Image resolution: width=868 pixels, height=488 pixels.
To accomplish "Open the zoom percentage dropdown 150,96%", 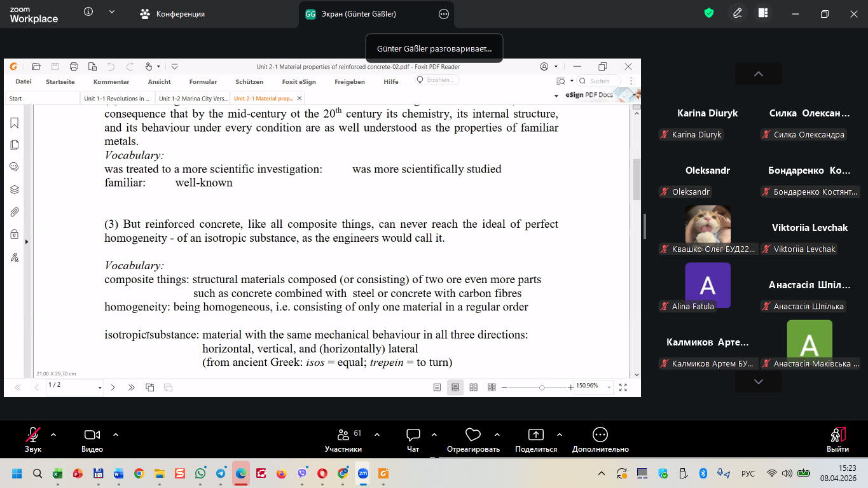I will pos(609,387).
